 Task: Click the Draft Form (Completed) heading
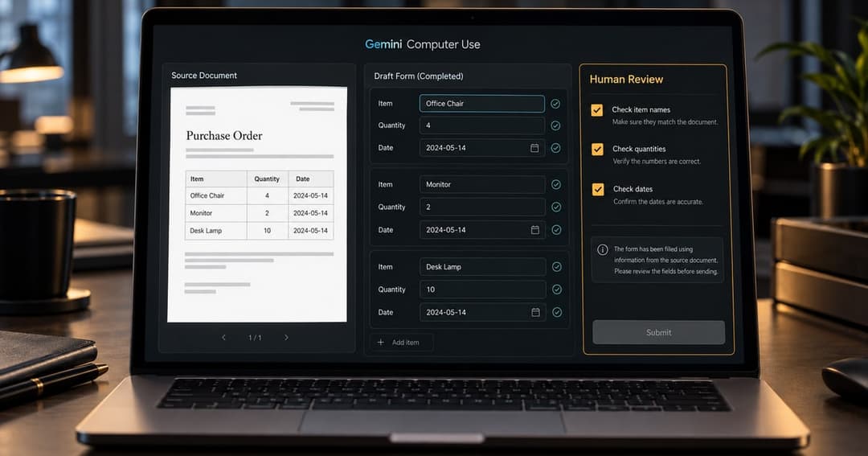click(419, 76)
